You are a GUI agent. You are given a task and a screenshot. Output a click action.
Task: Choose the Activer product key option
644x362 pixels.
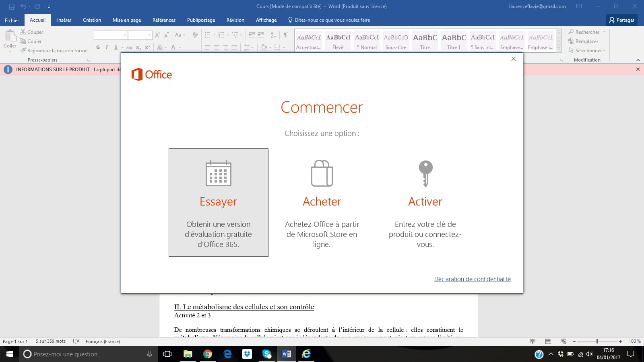(425, 202)
